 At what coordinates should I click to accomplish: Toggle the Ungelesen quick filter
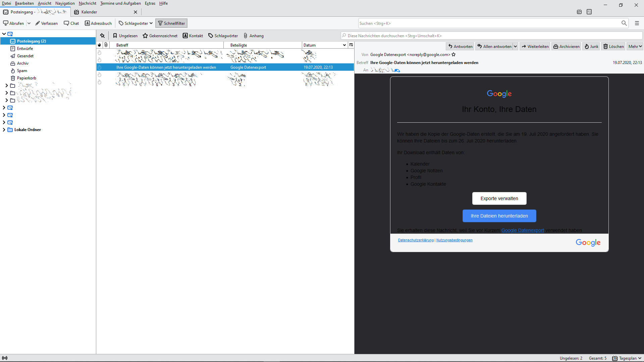coord(125,36)
